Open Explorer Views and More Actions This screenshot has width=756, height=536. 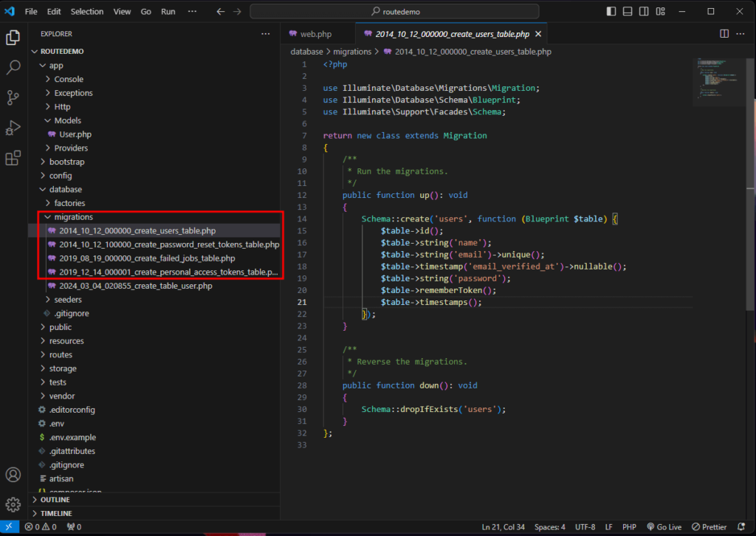click(x=266, y=34)
